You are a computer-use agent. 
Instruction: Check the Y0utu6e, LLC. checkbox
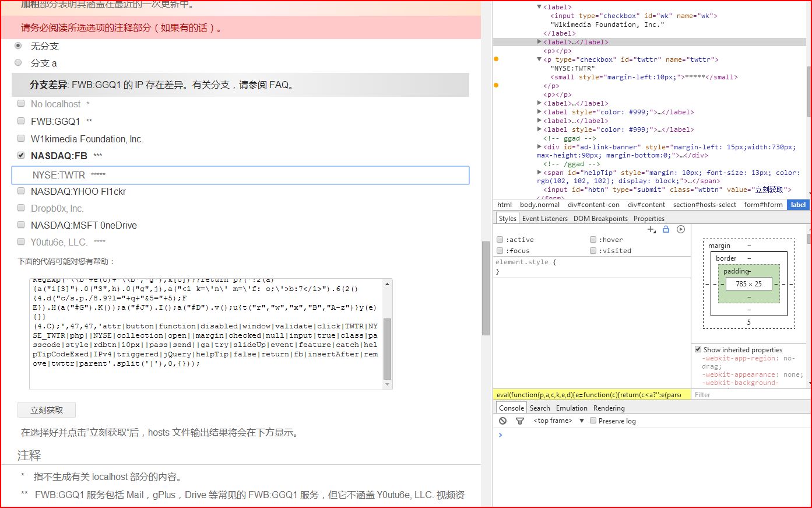(21, 241)
